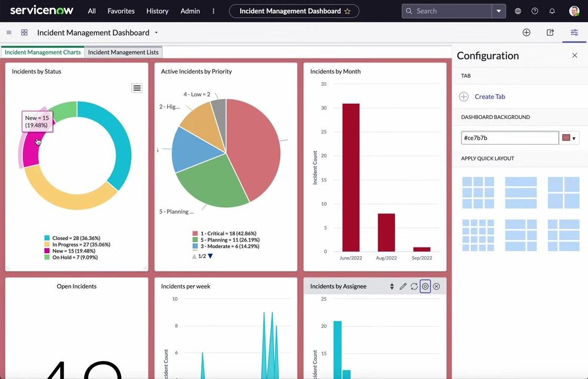Screen dimensions: 588x379
Task: Apply the two-by-two quick layout
Action: 564,193
